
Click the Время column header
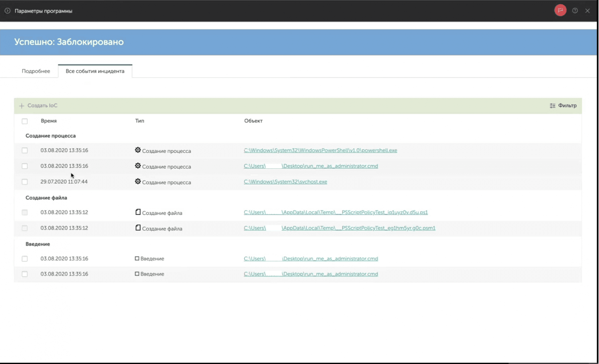(49, 121)
